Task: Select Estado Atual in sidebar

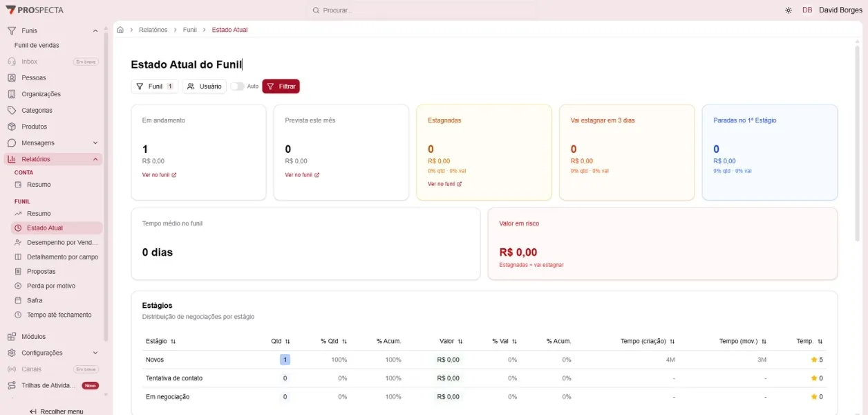Action: [x=57, y=228]
